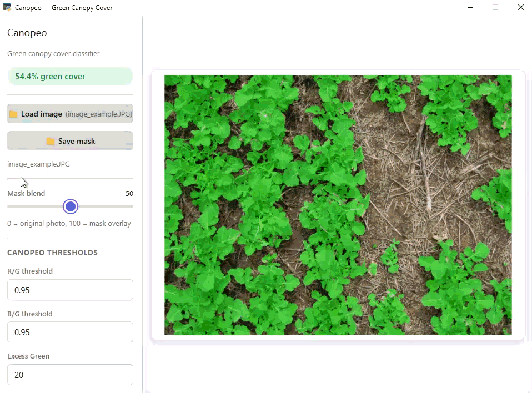Minimize the Canopeo window

(x=470, y=7)
